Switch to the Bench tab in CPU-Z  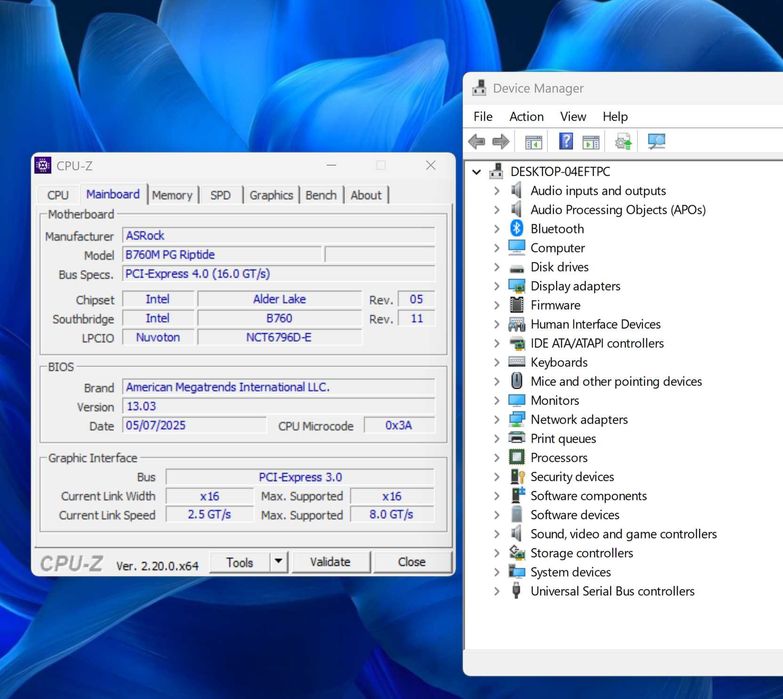pyautogui.click(x=321, y=195)
